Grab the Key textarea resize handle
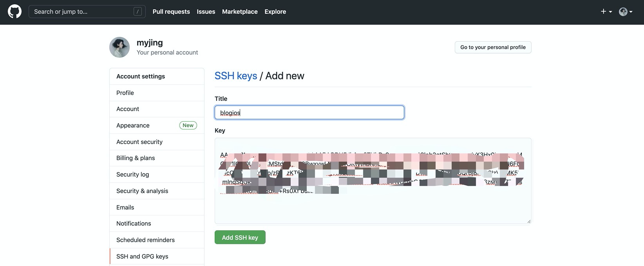Viewport: 644px width, 266px height. 529,221
